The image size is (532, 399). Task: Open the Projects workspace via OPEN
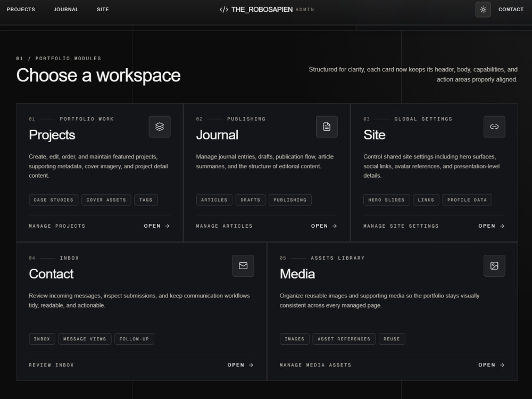click(157, 226)
